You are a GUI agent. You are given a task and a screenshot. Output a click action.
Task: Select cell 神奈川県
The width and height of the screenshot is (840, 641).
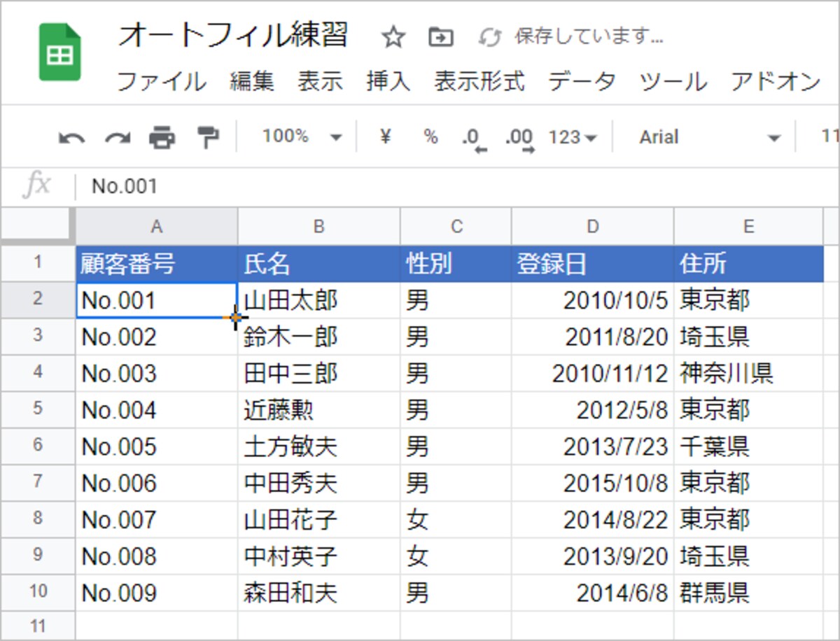pos(748,373)
